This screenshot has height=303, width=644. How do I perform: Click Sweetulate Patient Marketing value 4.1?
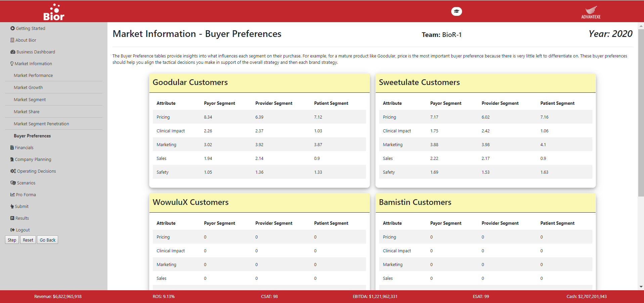point(543,144)
